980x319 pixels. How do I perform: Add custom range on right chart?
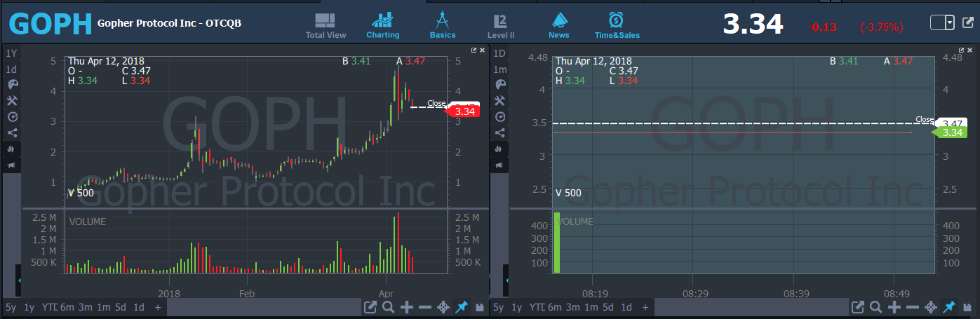click(x=645, y=307)
